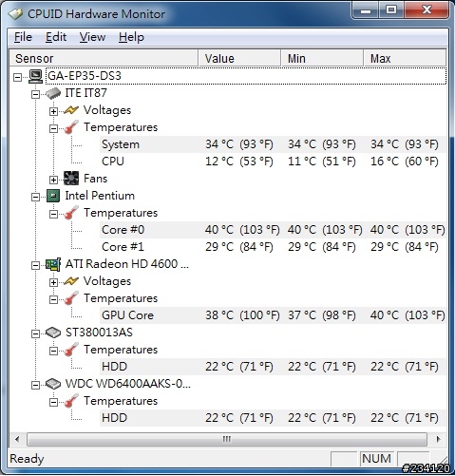Select the Core #0 row
Image resolution: width=455 pixels, height=476 pixels.
(x=273, y=230)
